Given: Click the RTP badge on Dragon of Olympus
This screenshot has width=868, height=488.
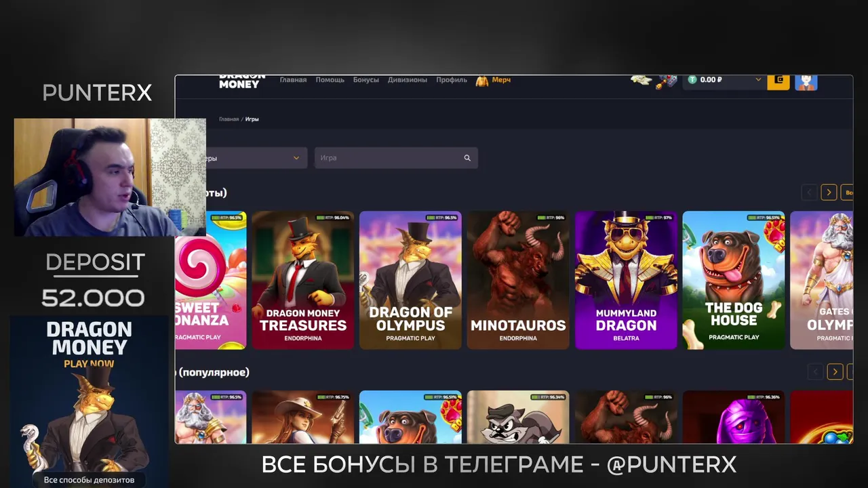Looking at the screenshot, I should click(x=441, y=218).
